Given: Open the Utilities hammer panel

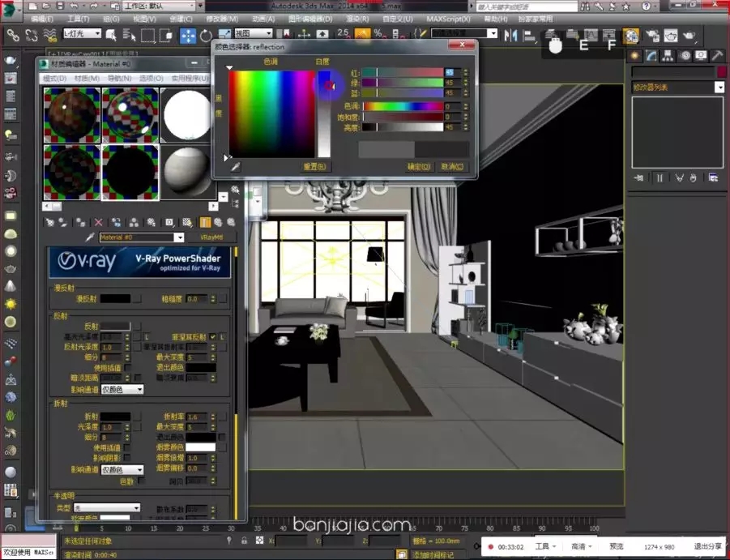Looking at the screenshot, I should [717, 56].
